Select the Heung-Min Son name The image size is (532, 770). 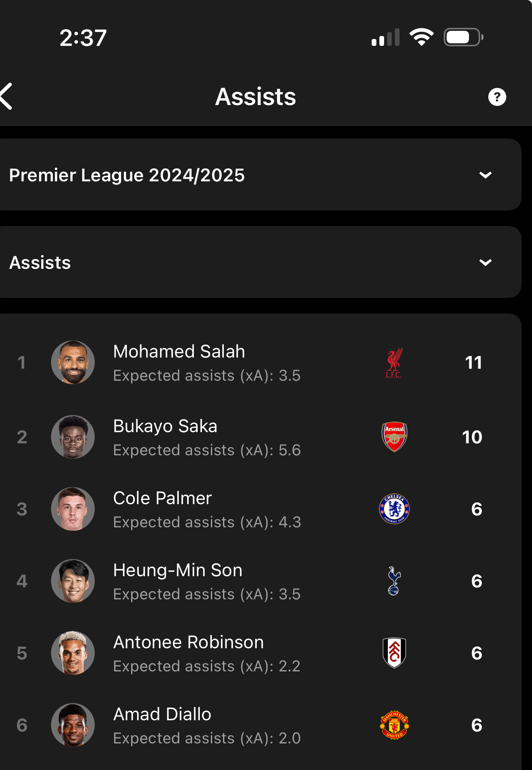click(x=178, y=570)
